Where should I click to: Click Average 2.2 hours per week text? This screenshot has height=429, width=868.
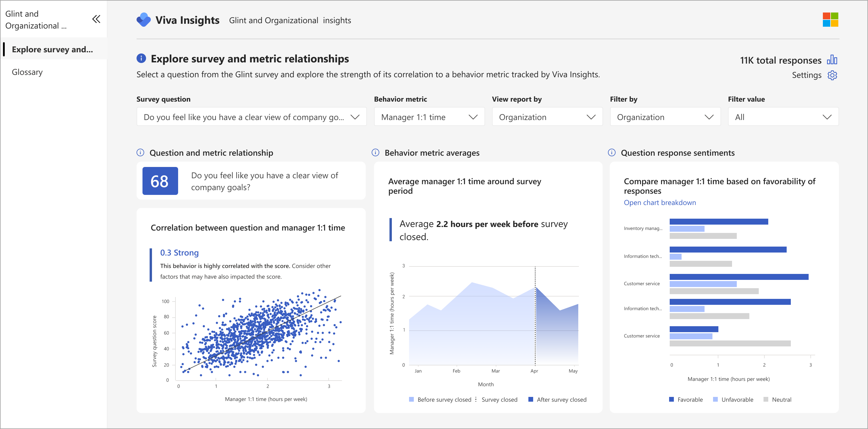click(484, 230)
